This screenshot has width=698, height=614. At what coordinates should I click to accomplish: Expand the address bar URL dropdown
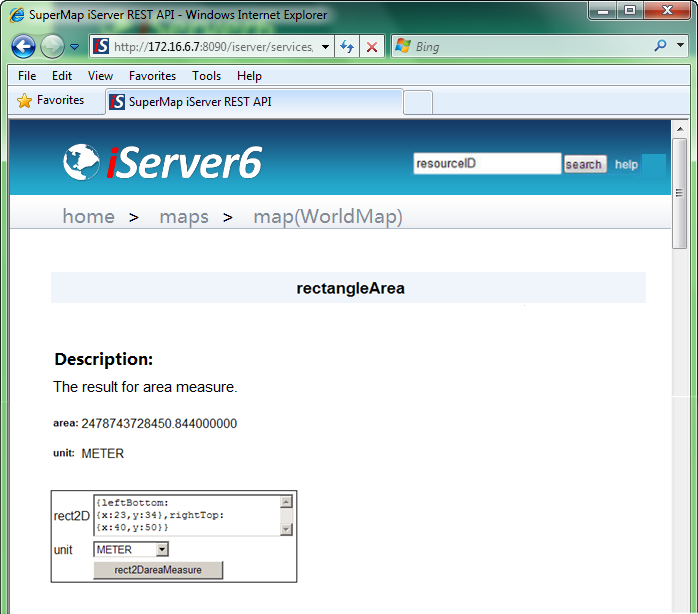pos(326,47)
